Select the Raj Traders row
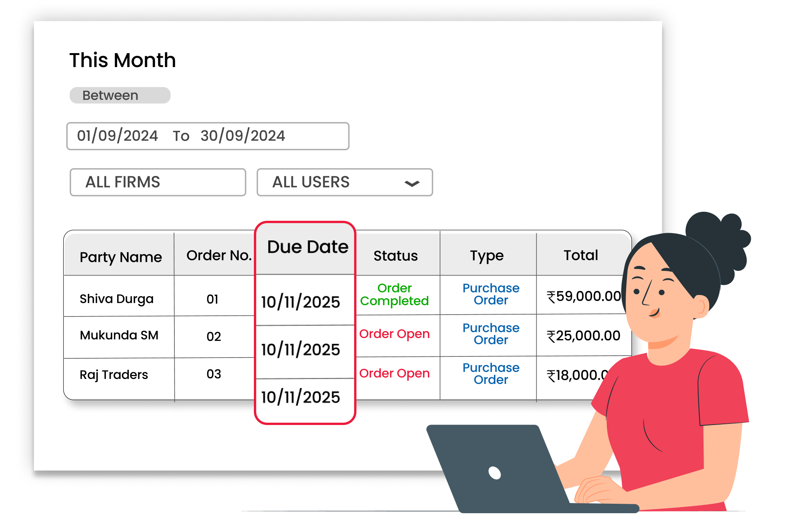 pos(113,374)
